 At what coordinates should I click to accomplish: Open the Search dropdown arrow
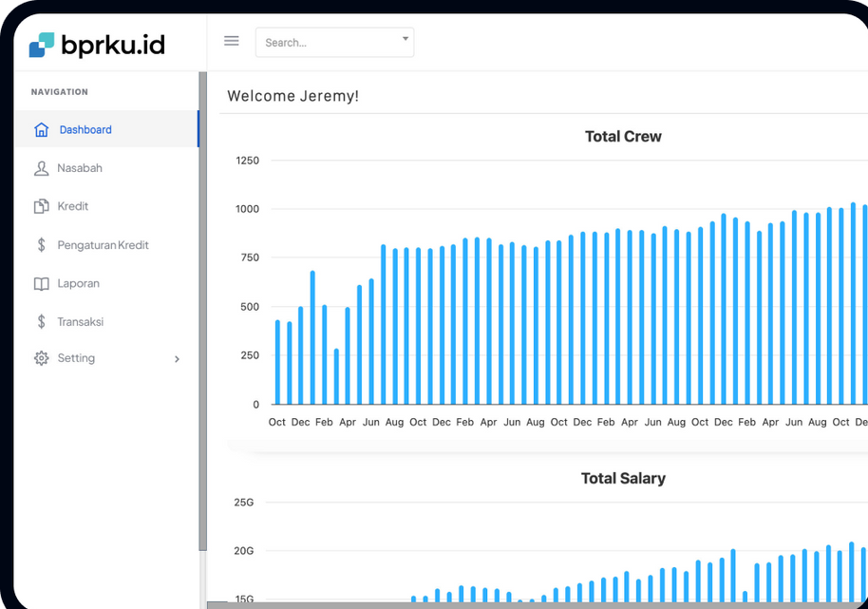406,39
